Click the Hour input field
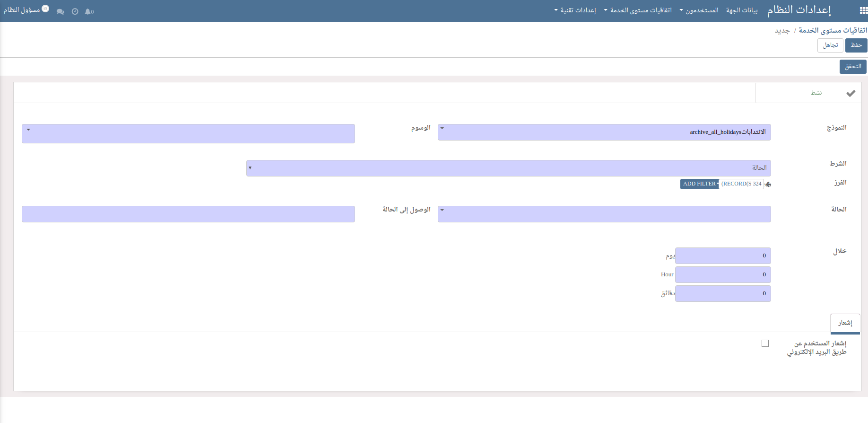 [722, 275]
